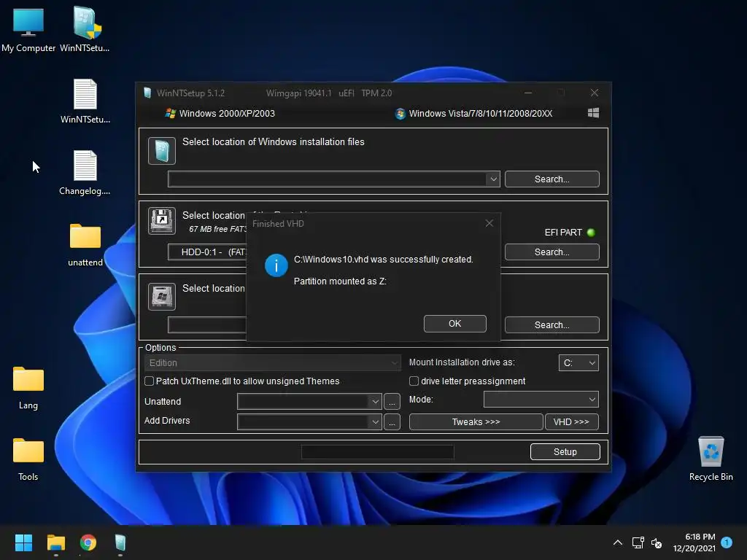Browse for Unattend file with ... button
The width and height of the screenshot is (747, 560).
point(392,402)
